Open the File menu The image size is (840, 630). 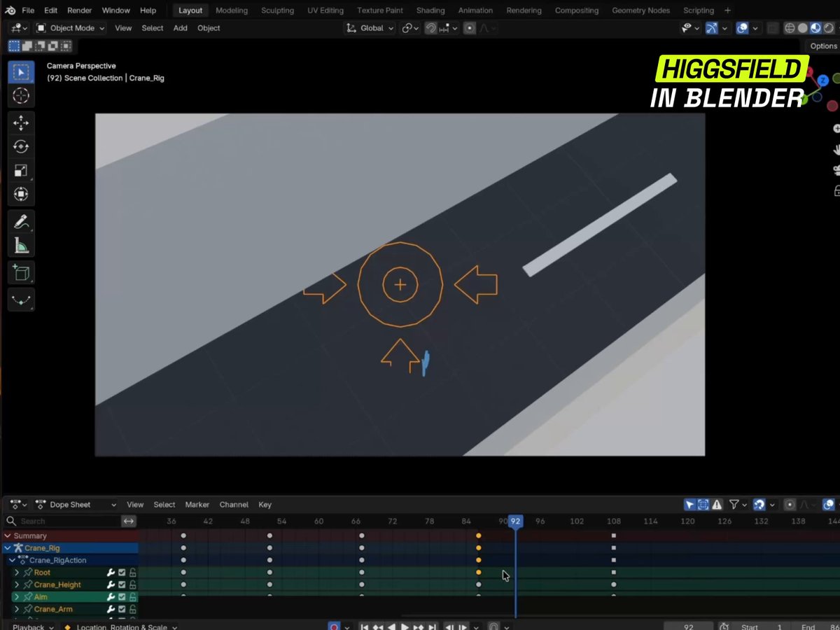pos(28,10)
